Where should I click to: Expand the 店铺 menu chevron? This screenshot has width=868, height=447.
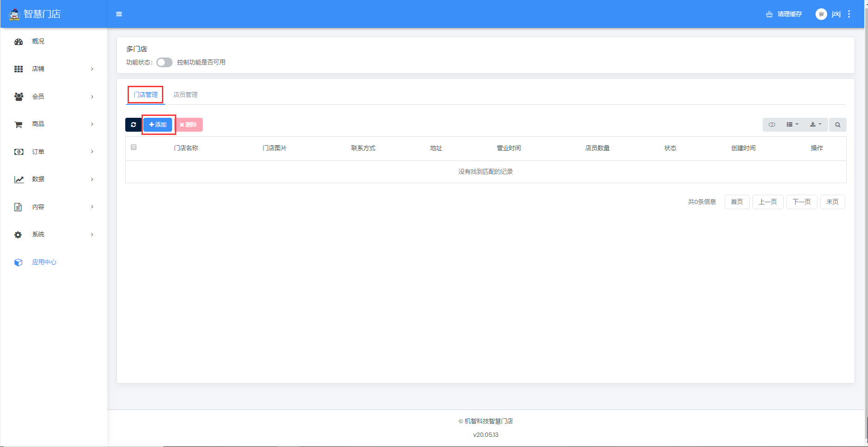coord(92,69)
